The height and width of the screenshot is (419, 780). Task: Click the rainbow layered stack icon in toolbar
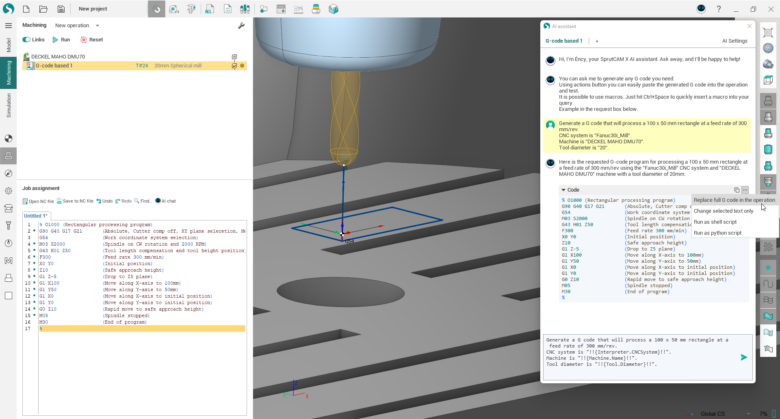point(316,9)
